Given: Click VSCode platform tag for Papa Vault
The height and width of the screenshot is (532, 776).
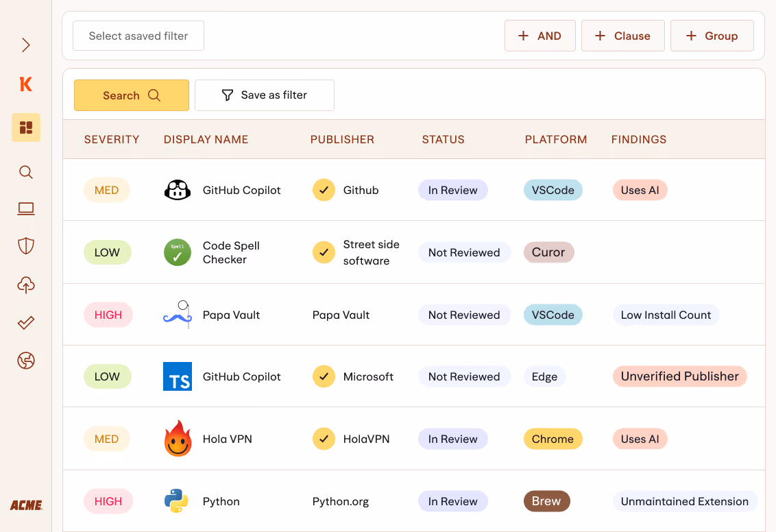Looking at the screenshot, I should coord(553,315).
